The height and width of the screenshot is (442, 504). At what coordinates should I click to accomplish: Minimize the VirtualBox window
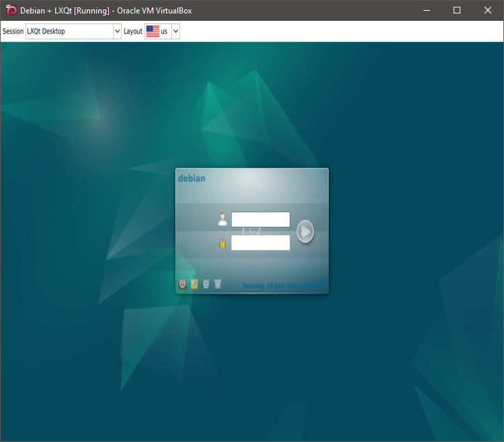pyautogui.click(x=427, y=10)
